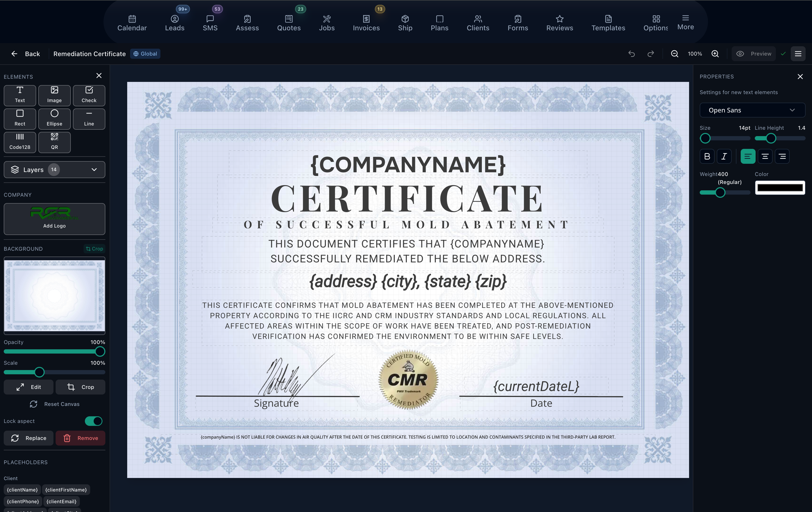Adjust the background Opacity slider

pos(54,352)
